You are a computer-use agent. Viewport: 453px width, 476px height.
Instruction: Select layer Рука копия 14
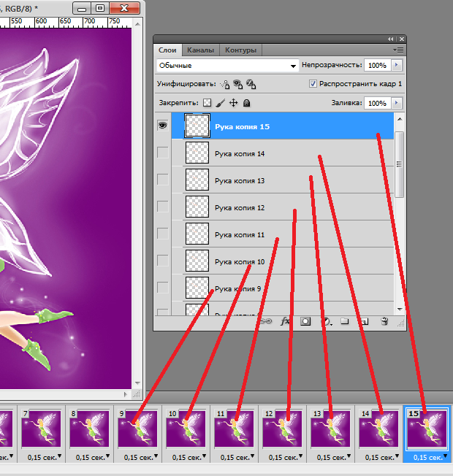pyautogui.click(x=283, y=153)
